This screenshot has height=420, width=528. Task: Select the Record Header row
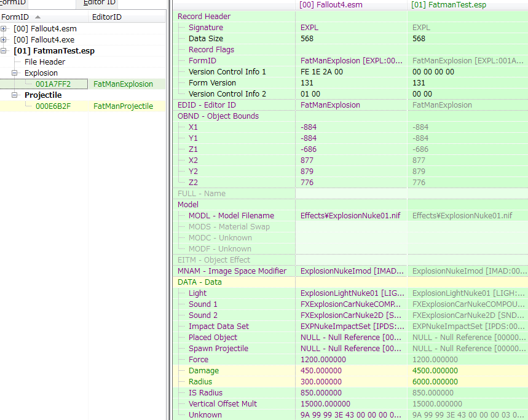click(x=350, y=16)
